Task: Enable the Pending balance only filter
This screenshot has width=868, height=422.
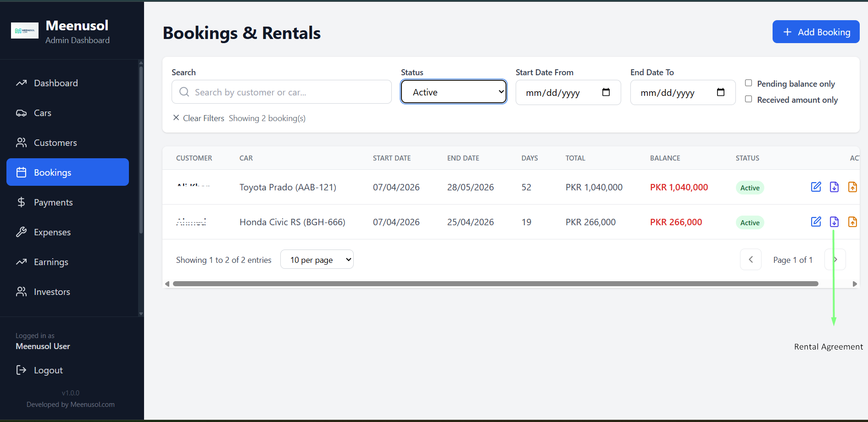Action: (748, 83)
